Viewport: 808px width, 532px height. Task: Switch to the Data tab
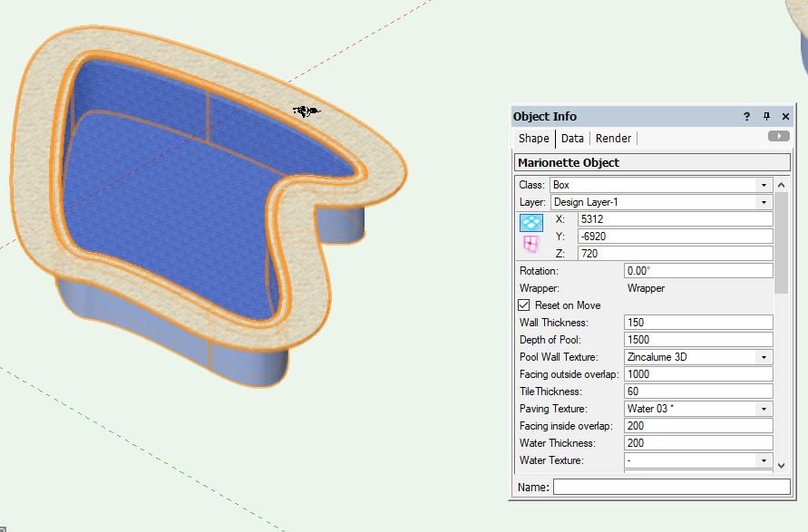(572, 138)
